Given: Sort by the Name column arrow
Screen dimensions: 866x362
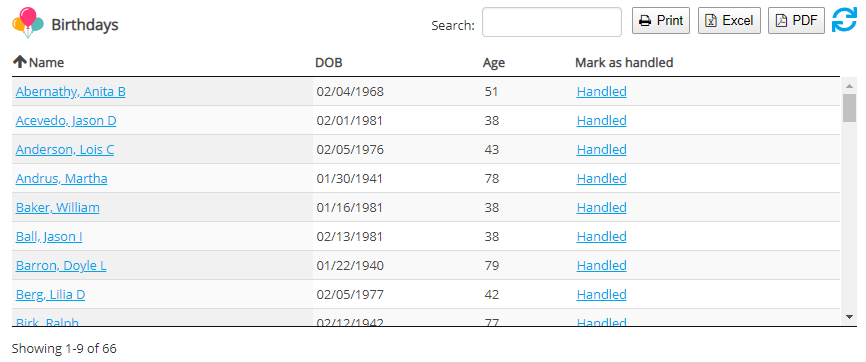Looking at the screenshot, I should tap(20, 62).
